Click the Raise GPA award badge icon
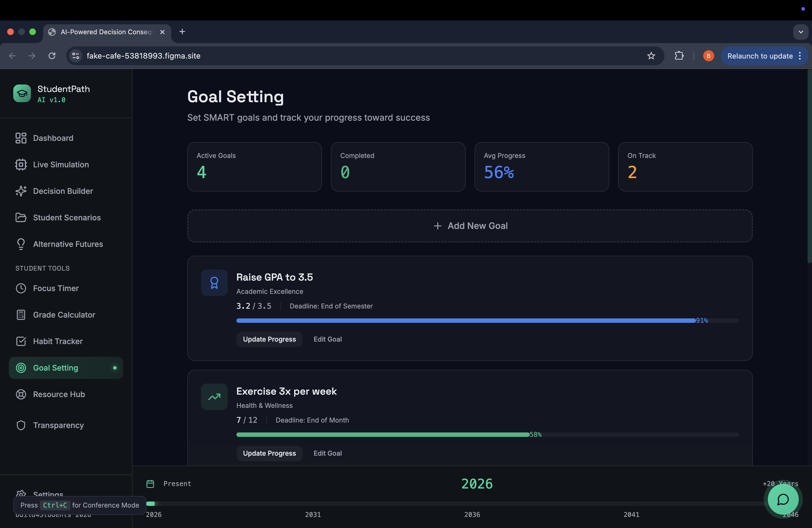This screenshot has height=528, width=812. (214, 283)
